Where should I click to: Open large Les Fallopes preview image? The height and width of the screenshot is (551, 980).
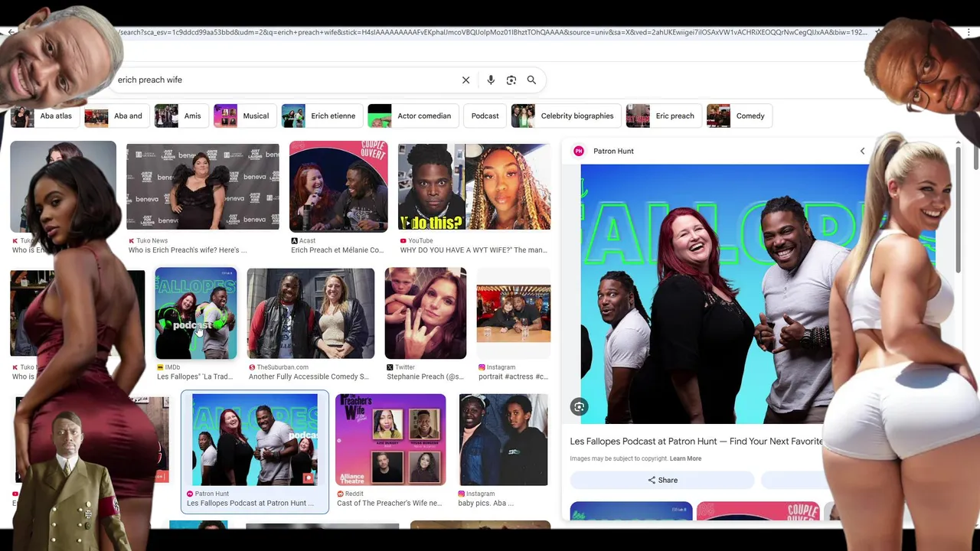[x=724, y=294]
